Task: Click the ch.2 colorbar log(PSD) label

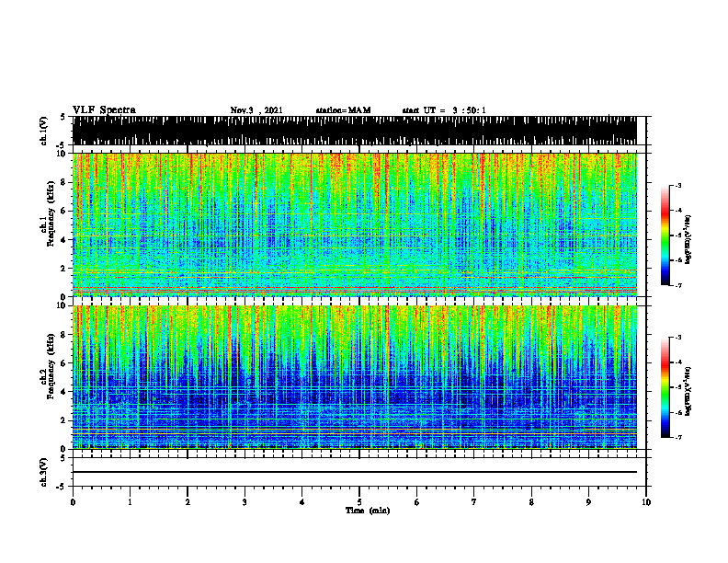Action: pos(688,391)
